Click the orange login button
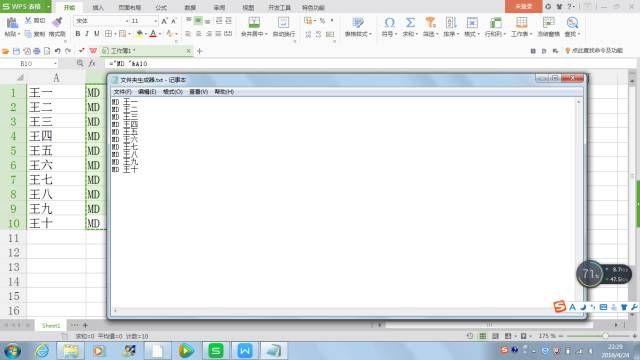640x360 pixels. click(523, 6)
